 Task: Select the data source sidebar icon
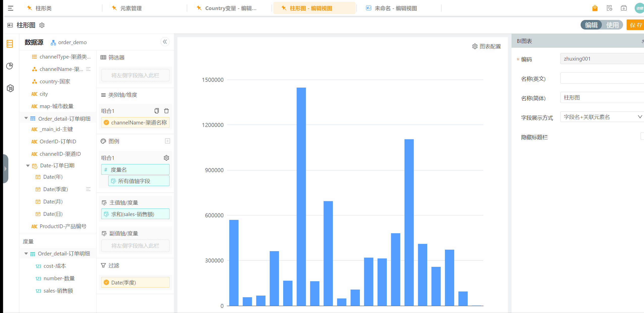(x=10, y=44)
